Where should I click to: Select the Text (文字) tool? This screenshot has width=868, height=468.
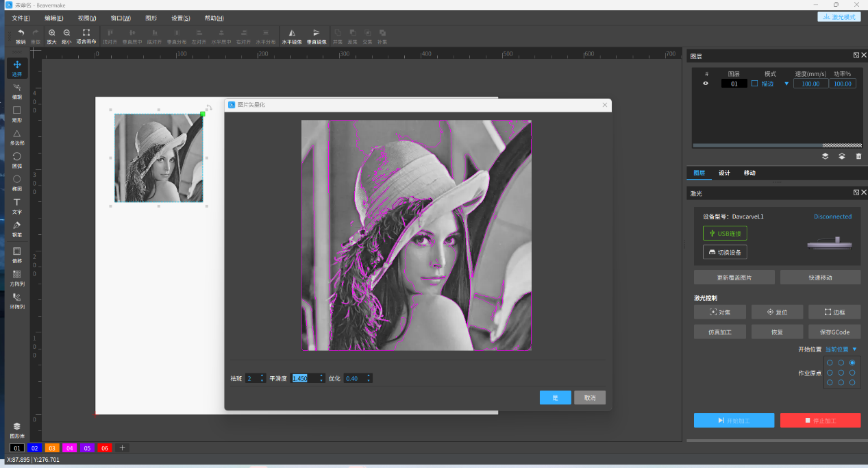pyautogui.click(x=17, y=206)
